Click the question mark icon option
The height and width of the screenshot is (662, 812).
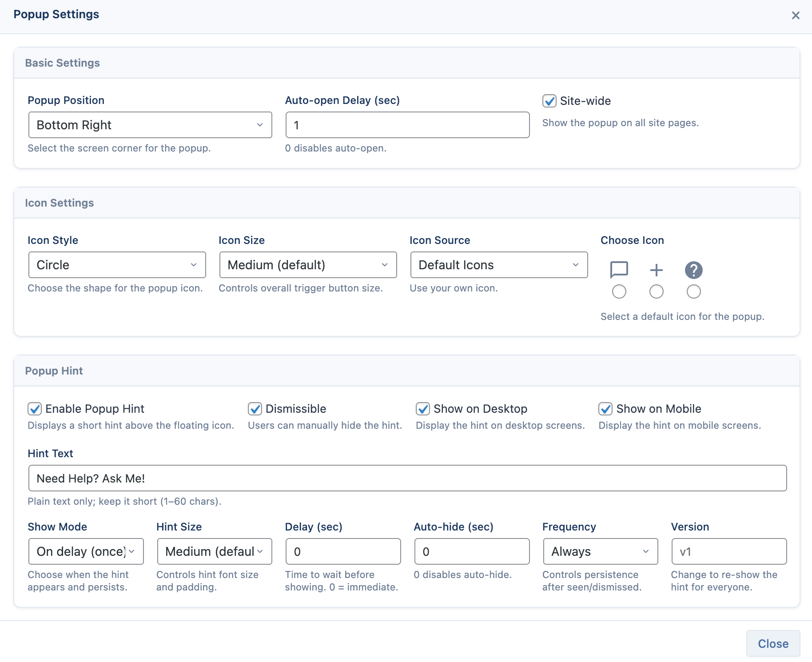point(693,270)
